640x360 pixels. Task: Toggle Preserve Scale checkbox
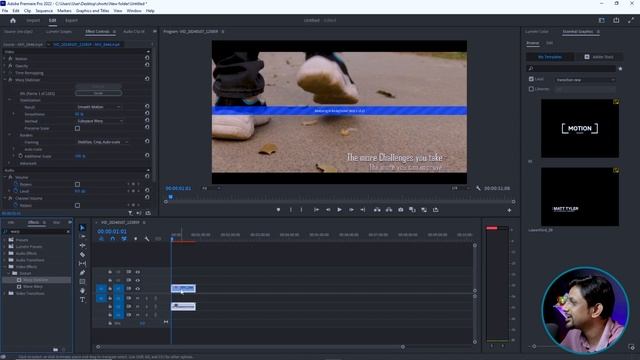tap(78, 129)
